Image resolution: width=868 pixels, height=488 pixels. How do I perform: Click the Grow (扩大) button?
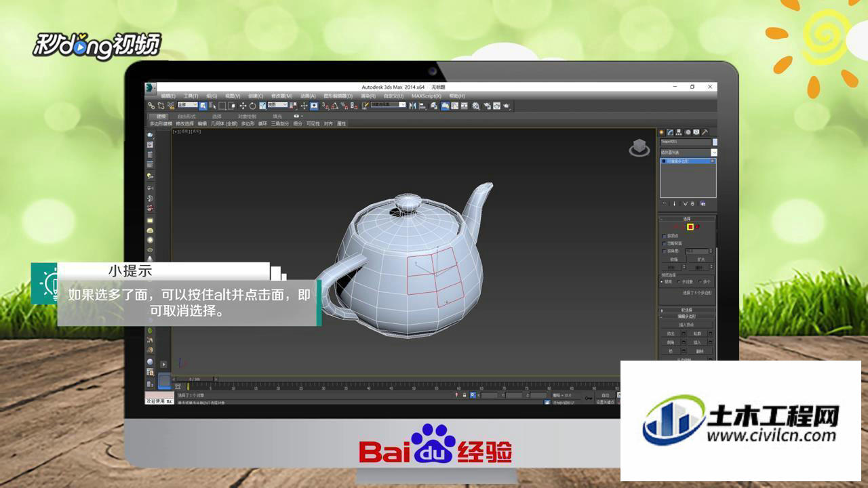[701, 259]
